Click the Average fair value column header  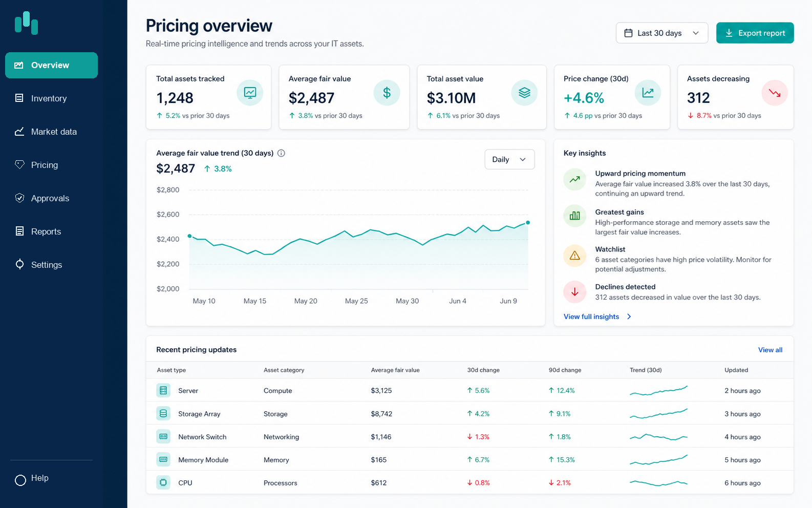395,370
